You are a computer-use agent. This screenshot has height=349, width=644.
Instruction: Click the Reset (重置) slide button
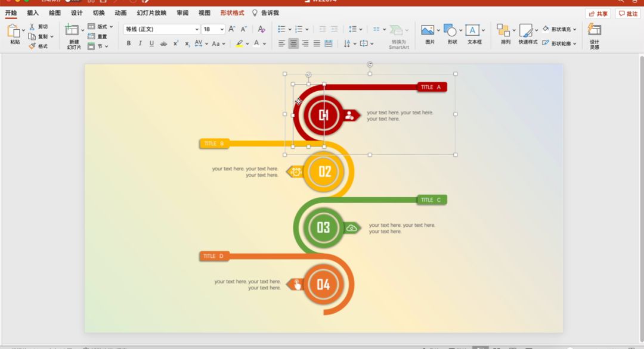(x=97, y=36)
